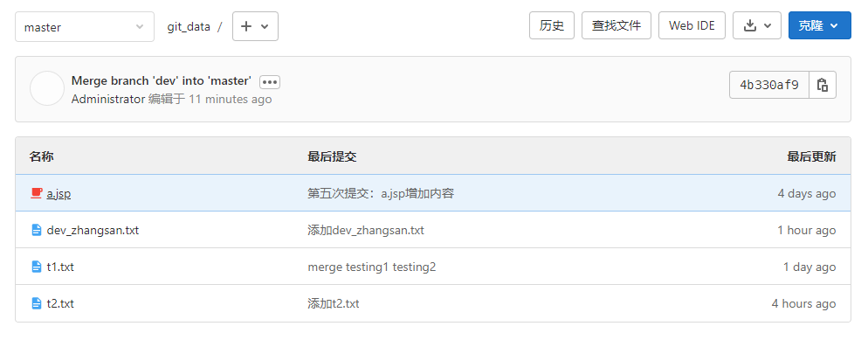Open the download source code dropdown
The width and height of the screenshot is (868, 340).
click(x=757, y=25)
